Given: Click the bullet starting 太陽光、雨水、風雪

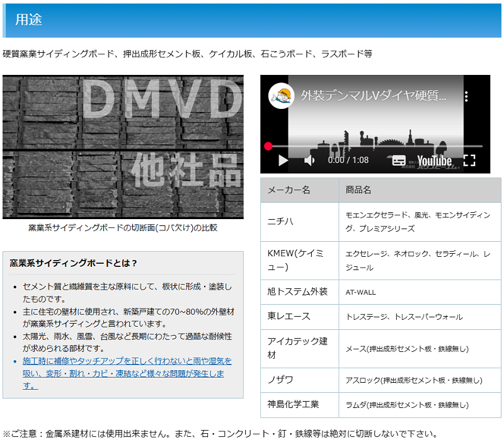Looking at the screenshot, I should tap(127, 342).
